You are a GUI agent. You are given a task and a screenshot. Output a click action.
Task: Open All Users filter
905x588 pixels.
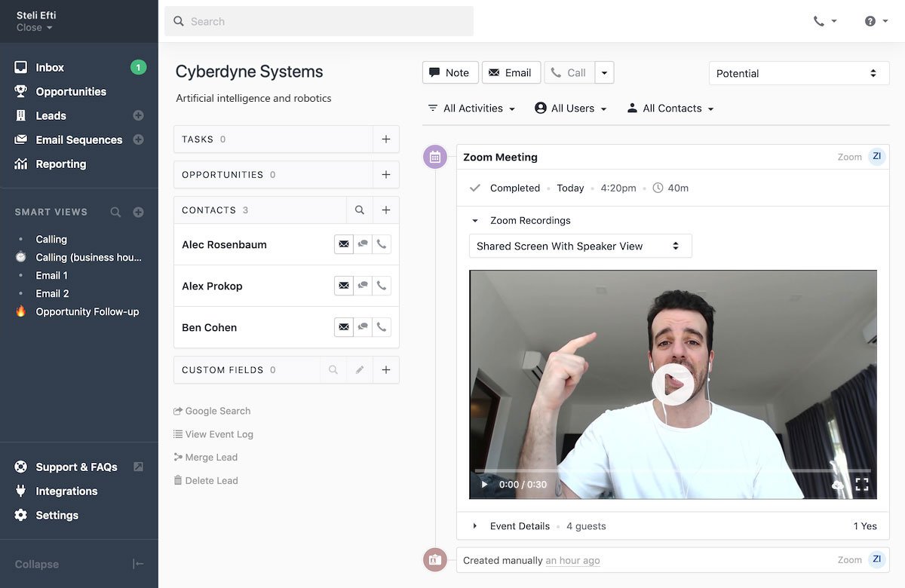571,108
